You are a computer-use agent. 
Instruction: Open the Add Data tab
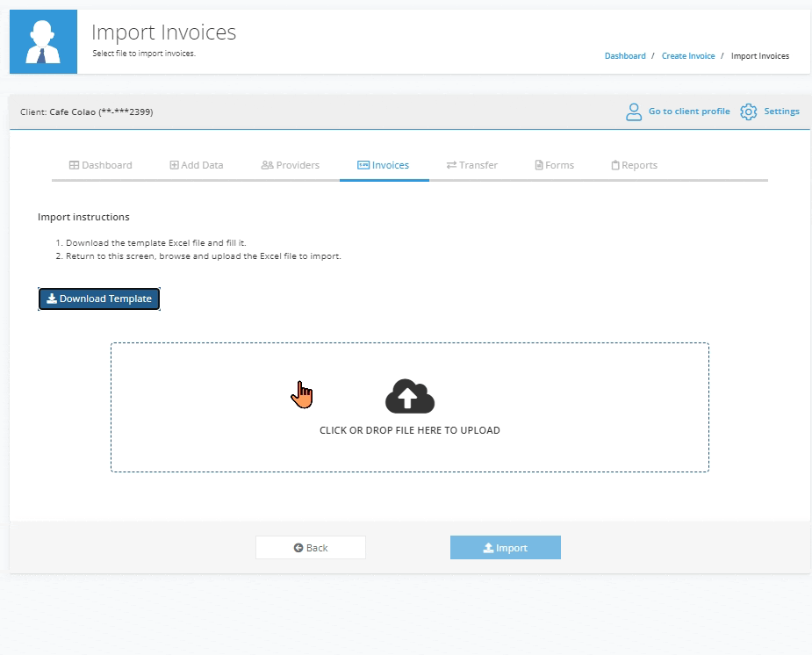tap(202, 165)
